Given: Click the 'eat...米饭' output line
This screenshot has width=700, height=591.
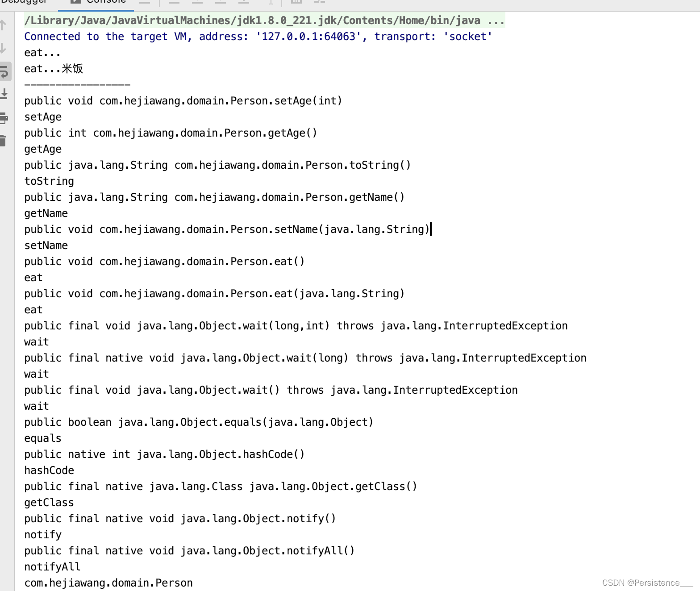Looking at the screenshot, I should pyautogui.click(x=54, y=69).
